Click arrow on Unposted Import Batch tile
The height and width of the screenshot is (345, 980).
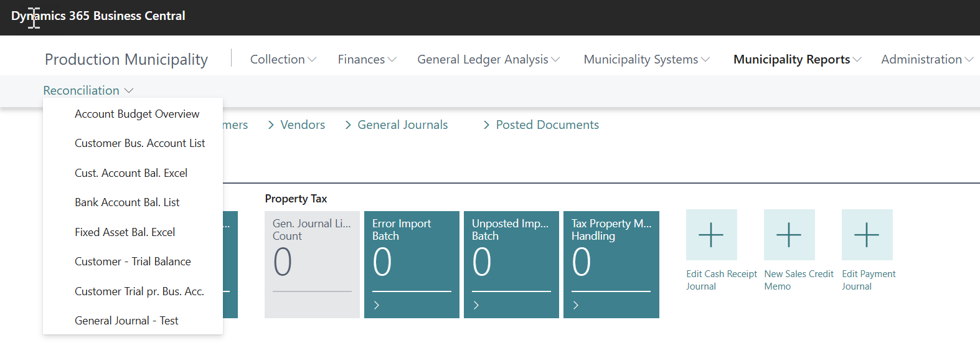click(476, 305)
